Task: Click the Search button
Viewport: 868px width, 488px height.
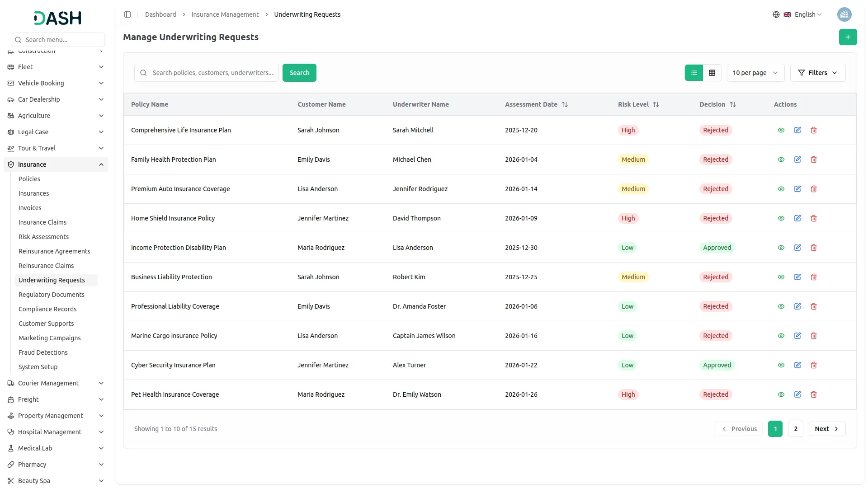Action: 299,72
